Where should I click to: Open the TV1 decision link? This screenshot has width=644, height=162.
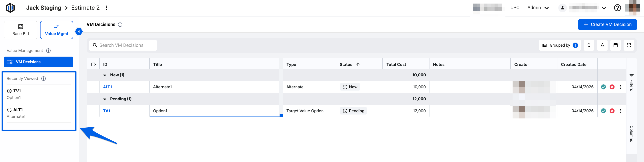[107, 111]
